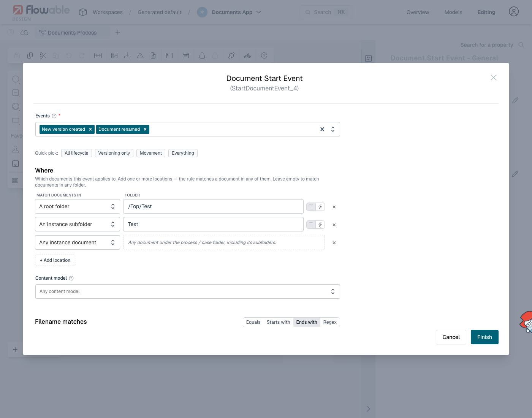The width and height of the screenshot is (532, 418).
Task: Pick the 'Everything' quick pick
Action: 183,153
